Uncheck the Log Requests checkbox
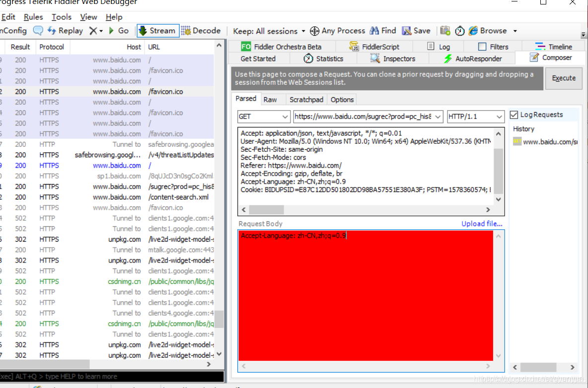Screen dimensions: 588x388 click(514, 115)
